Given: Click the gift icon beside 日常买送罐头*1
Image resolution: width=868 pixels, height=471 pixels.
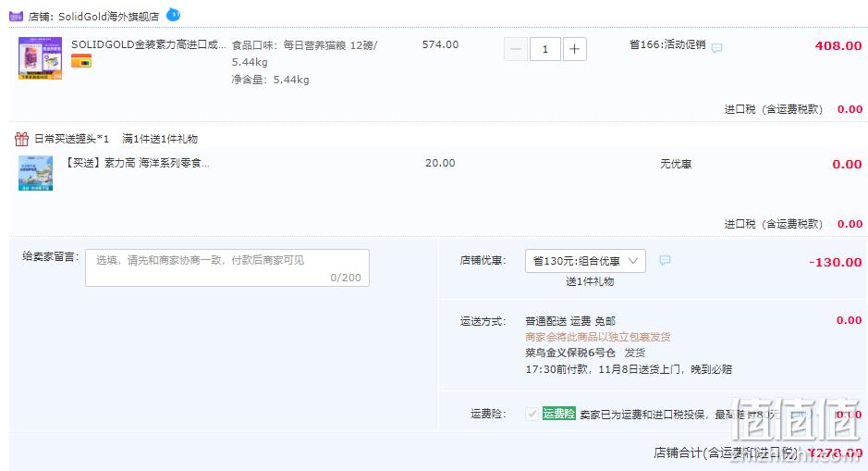Looking at the screenshot, I should coord(21,139).
